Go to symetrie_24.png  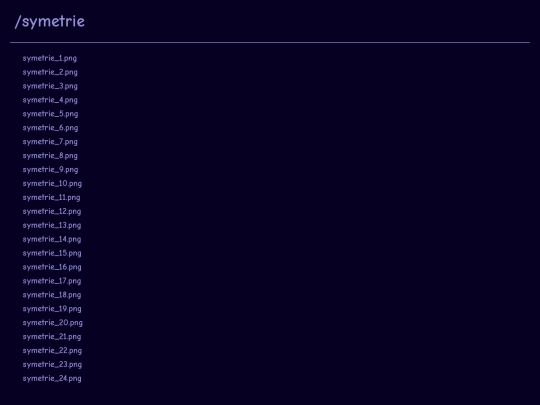tap(52, 378)
